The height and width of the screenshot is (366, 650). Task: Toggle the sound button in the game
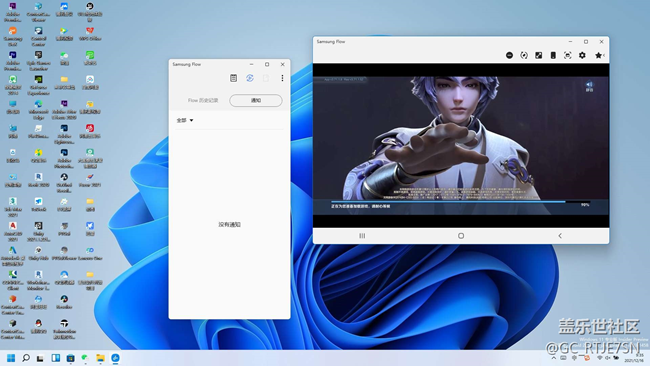(x=589, y=86)
